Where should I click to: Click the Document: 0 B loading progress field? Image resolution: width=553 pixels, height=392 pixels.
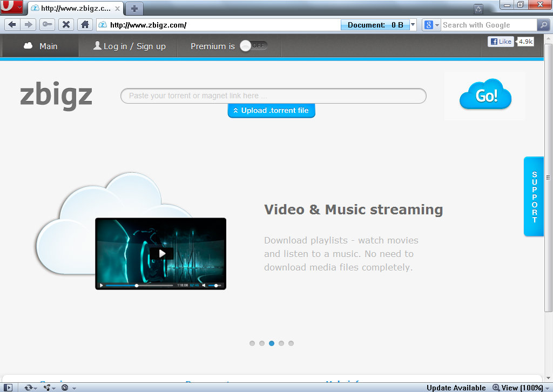point(375,25)
